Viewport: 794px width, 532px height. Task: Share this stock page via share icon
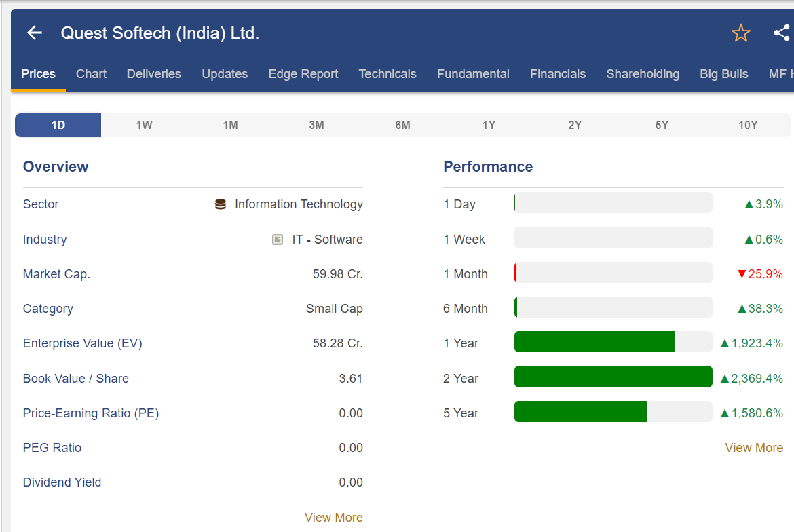pyautogui.click(x=782, y=33)
